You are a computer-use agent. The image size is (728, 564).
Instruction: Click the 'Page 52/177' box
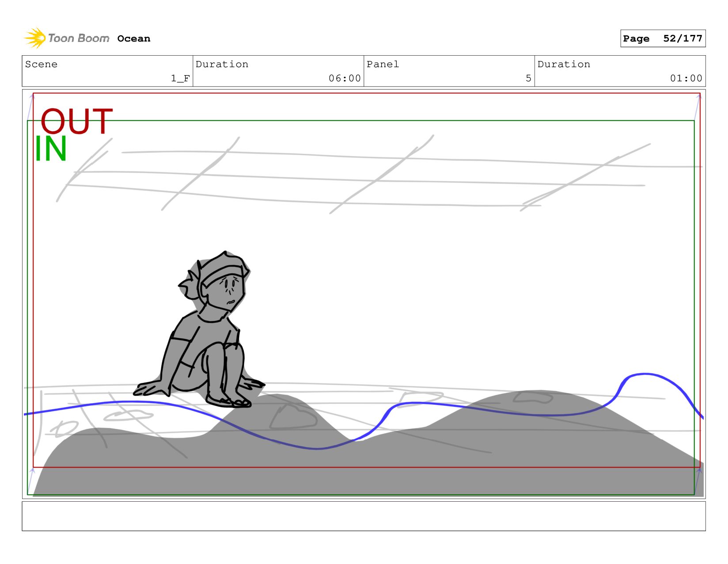click(663, 38)
